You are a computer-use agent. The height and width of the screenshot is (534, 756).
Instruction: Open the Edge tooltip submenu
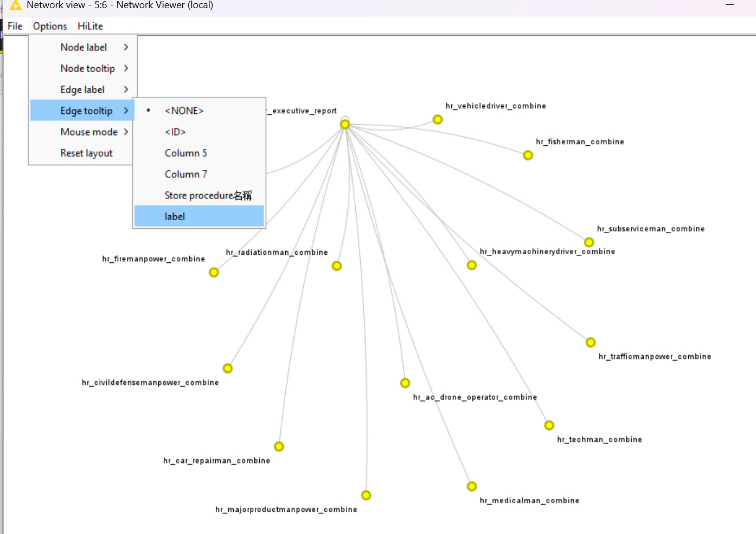point(82,111)
